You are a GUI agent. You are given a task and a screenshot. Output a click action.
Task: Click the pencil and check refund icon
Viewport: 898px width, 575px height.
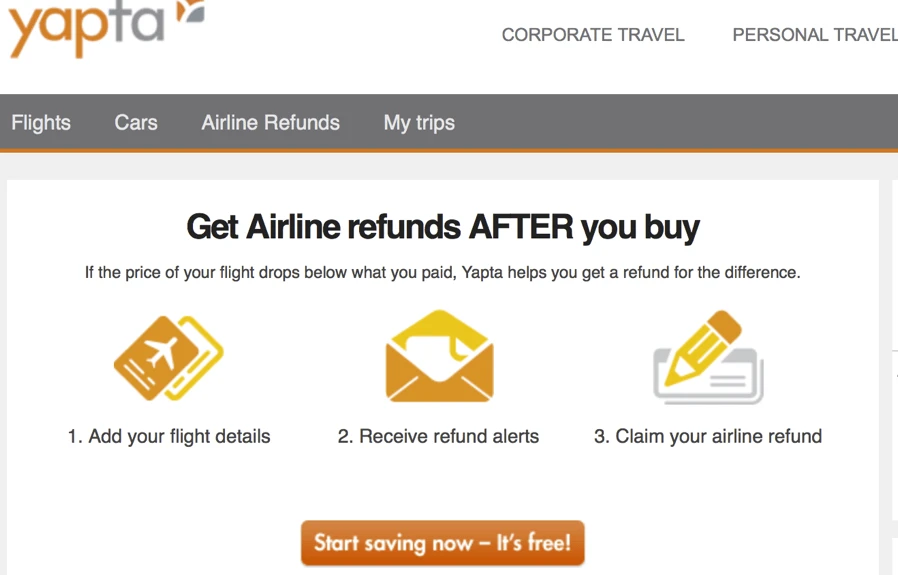pos(708,358)
